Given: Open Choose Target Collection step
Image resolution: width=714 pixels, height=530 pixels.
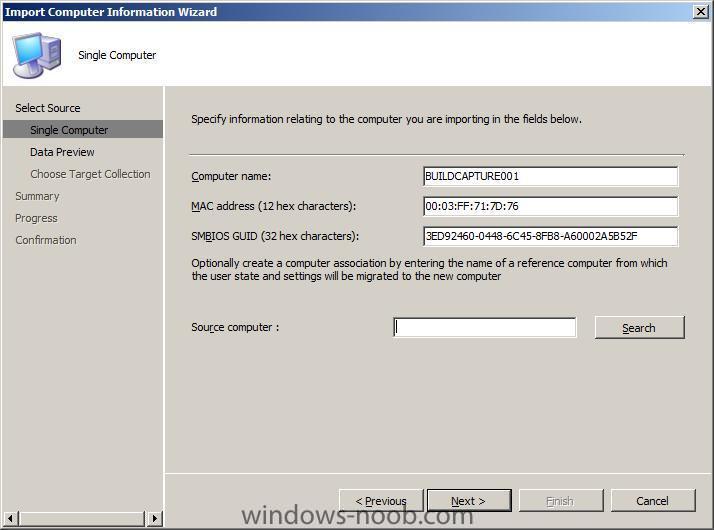Looking at the screenshot, I should tap(90, 174).
